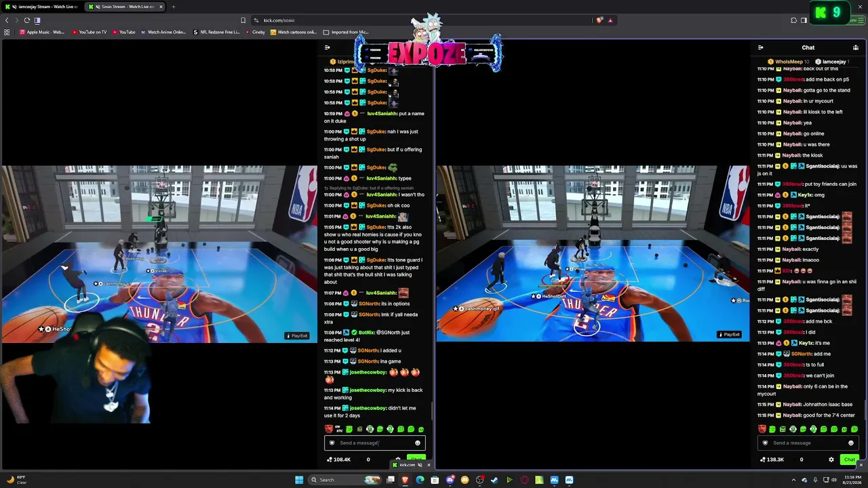Open Opera browser from the taskbar

(524, 480)
